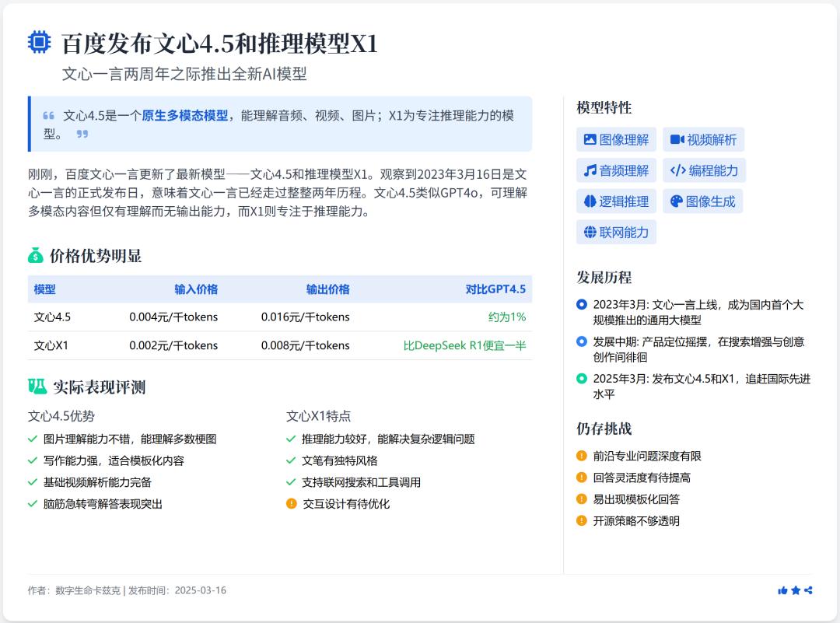This screenshot has width=840, height=623.
Task: Click checkmark beside 图片理解能力不错
Action: point(32,439)
